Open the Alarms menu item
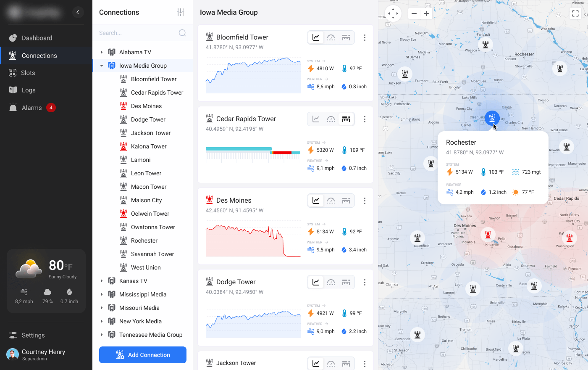588x370 pixels. coord(32,108)
